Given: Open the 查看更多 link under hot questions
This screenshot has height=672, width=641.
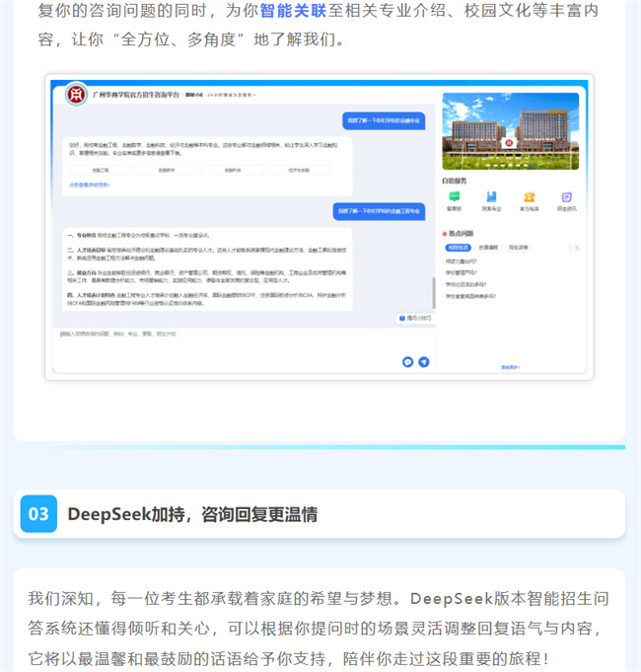Looking at the screenshot, I should click(511, 367).
